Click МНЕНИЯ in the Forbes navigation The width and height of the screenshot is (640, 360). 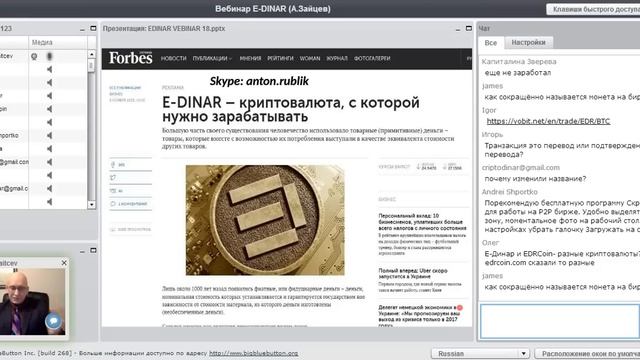(250, 58)
